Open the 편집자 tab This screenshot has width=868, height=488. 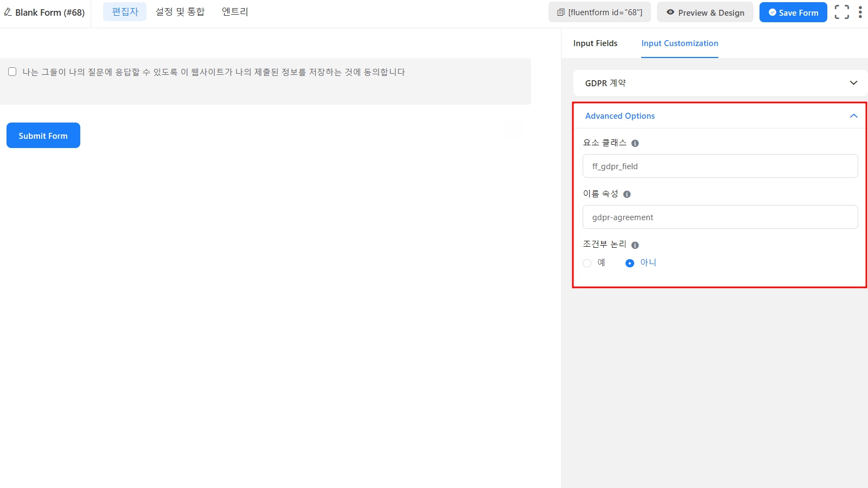tap(125, 12)
